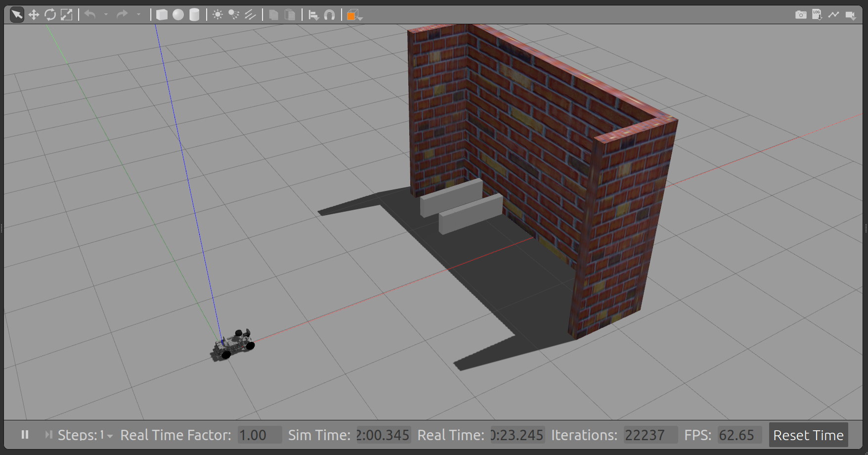The width and height of the screenshot is (868, 455).
Task: Pause the simulation
Action: point(25,435)
